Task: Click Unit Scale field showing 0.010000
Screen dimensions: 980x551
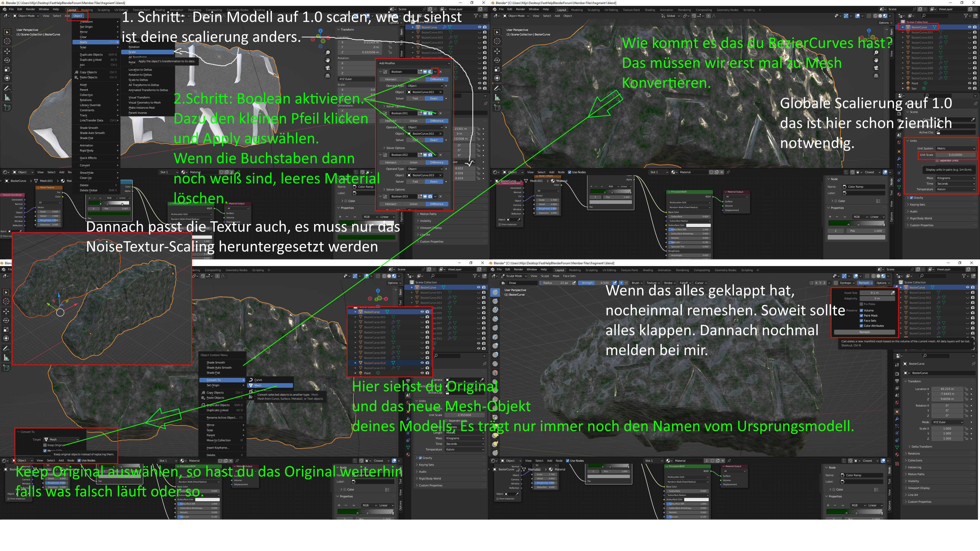Action: (955, 155)
